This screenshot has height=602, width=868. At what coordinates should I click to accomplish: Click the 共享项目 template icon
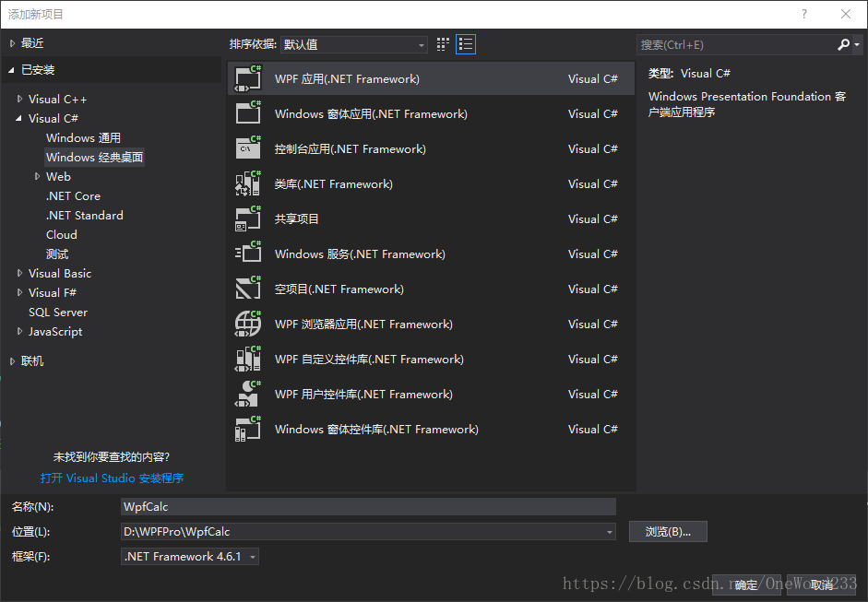click(x=248, y=218)
